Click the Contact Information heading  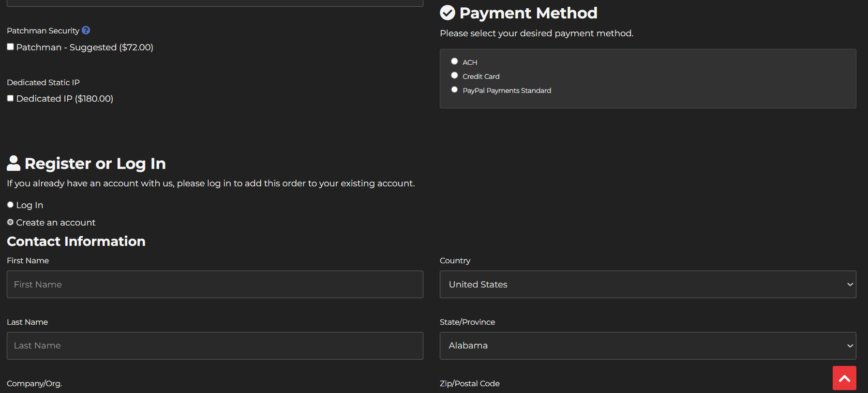point(76,241)
